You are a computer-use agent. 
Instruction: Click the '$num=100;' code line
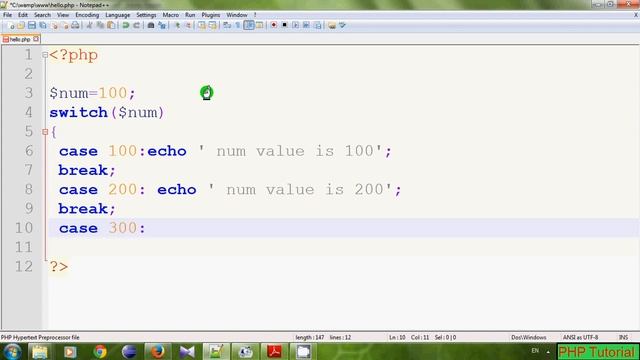(92, 93)
